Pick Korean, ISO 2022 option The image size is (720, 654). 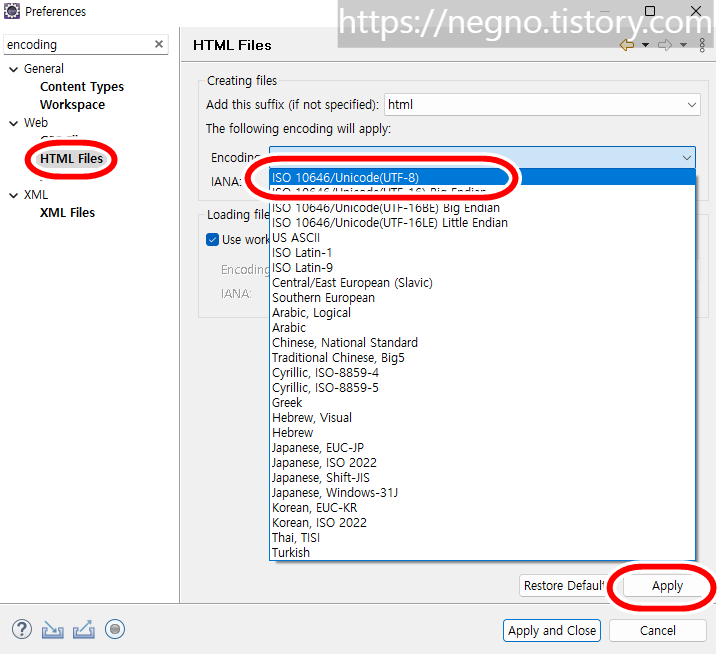click(482, 523)
